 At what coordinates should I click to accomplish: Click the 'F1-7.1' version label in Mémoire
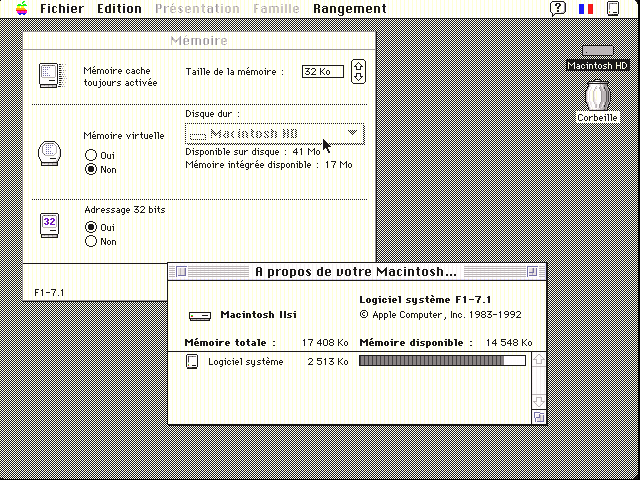pos(49,293)
